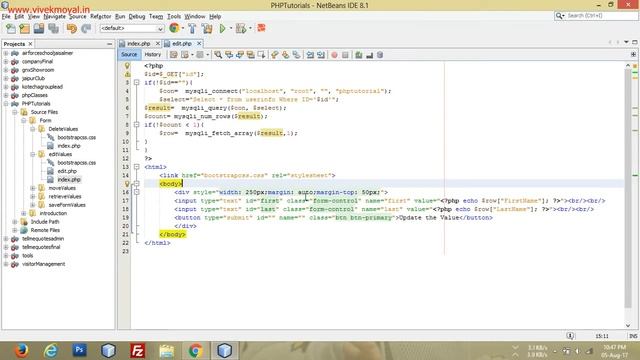This screenshot has height=360, width=640.
Task: Click the Clean and Build Project icon
Action: [x=207, y=28]
